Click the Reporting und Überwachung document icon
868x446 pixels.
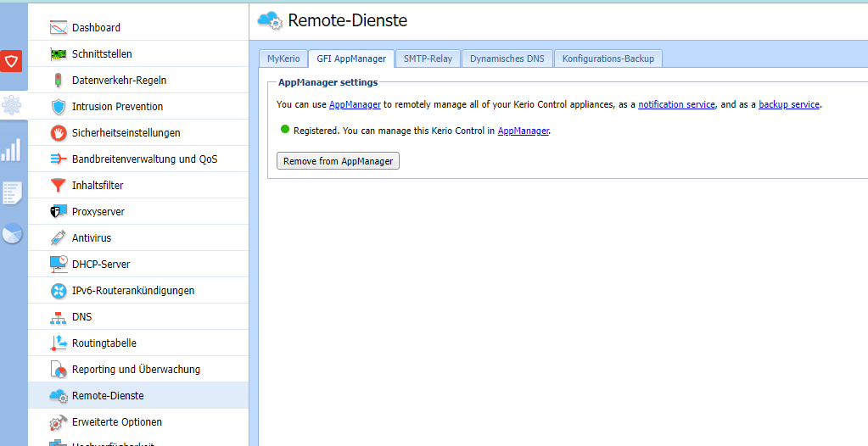tap(59, 369)
